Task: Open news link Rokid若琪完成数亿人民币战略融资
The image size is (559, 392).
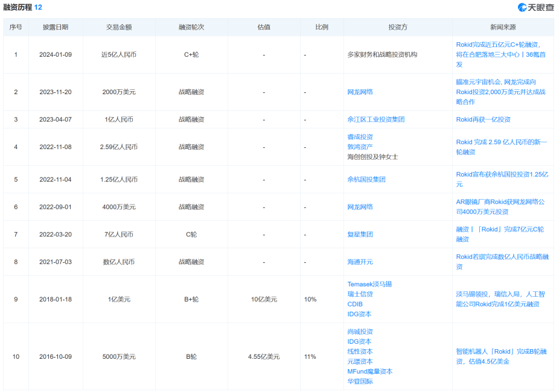Action: (502, 262)
